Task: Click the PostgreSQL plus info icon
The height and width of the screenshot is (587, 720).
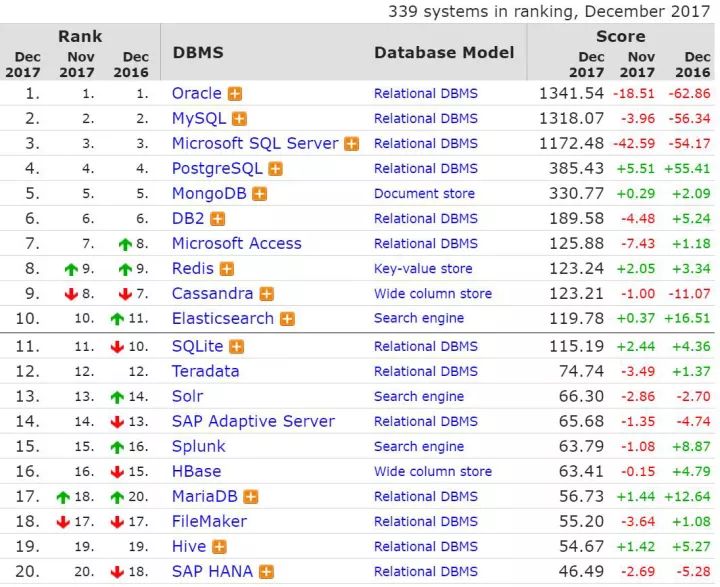Action: pyautogui.click(x=276, y=169)
